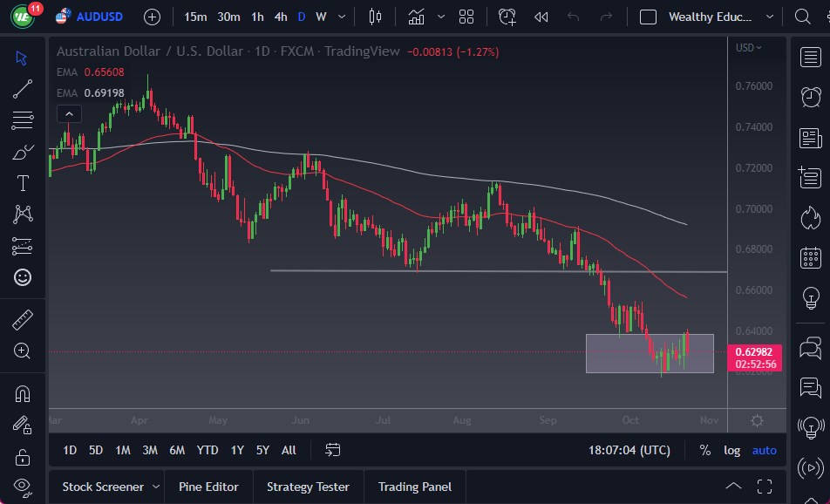830x504 pixels.
Task: Expand the timeframe selection dropdown
Action: coord(341,17)
